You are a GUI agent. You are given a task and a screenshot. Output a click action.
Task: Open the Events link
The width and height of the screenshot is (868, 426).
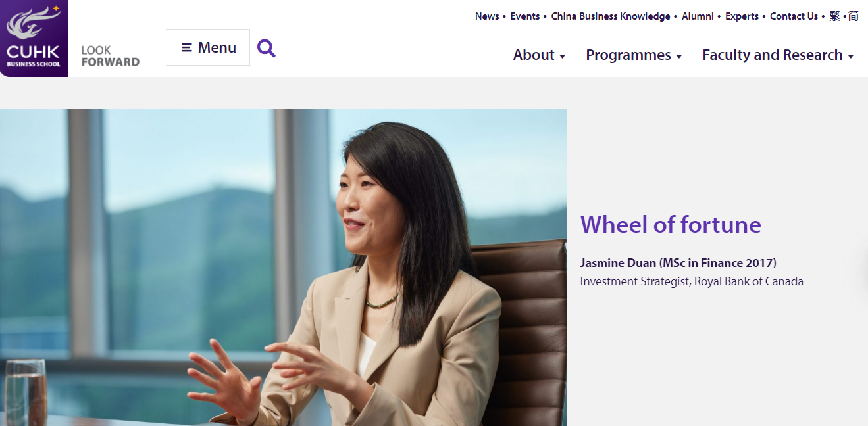[525, 16]
